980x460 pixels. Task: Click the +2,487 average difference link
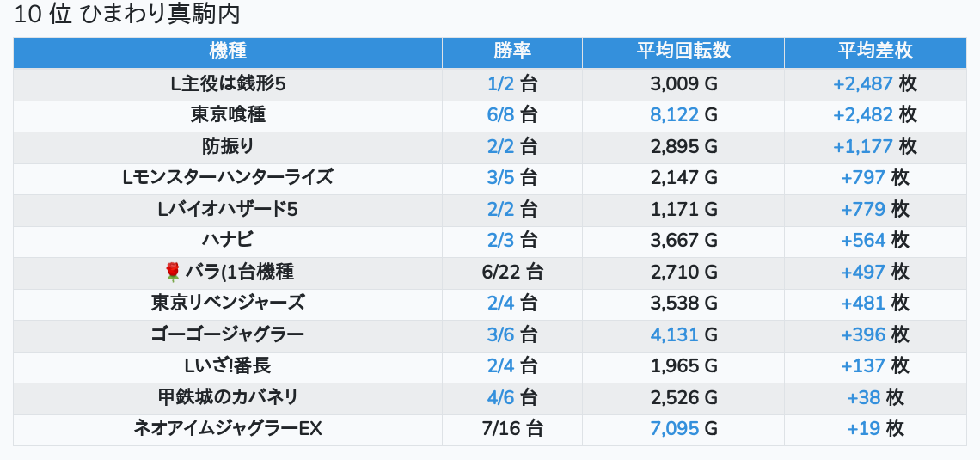pos(863,84)
